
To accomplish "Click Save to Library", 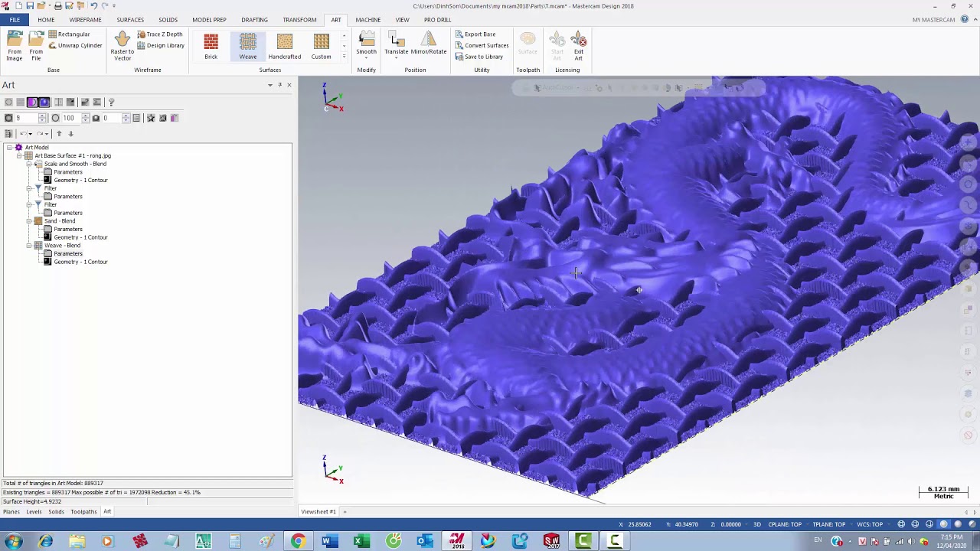I will coord(479,57).
